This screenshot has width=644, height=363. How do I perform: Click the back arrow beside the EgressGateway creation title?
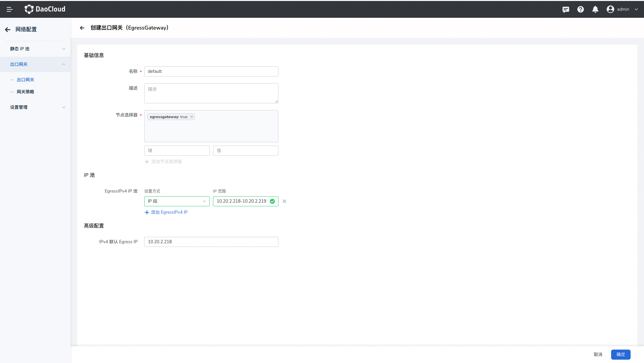click(82, 28)
